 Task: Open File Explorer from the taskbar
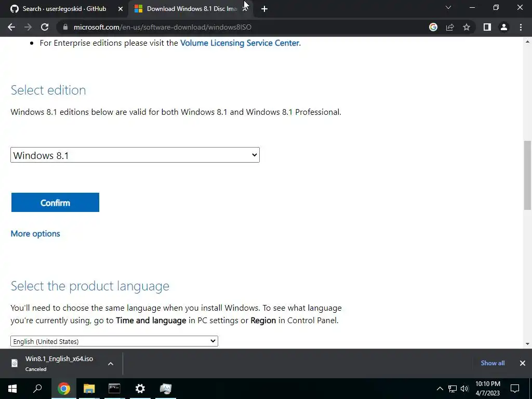(x=89, y=389)
